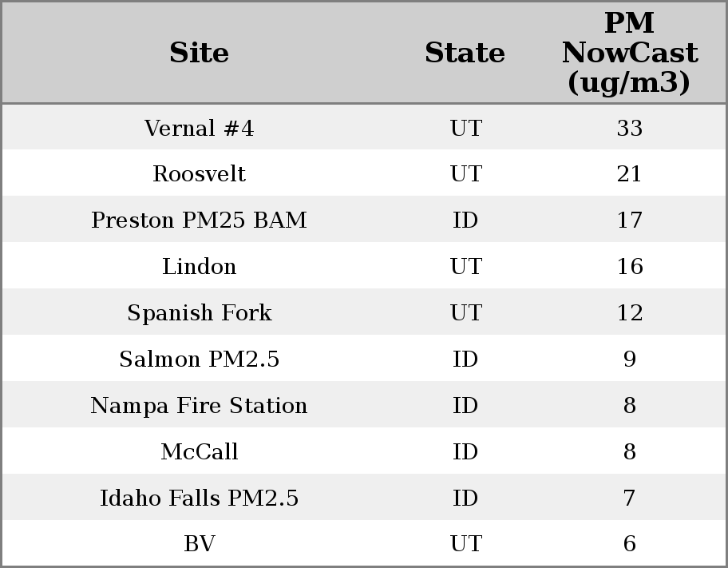Select the state cell ID for Salmon PM2.5

tap(465, 359)
